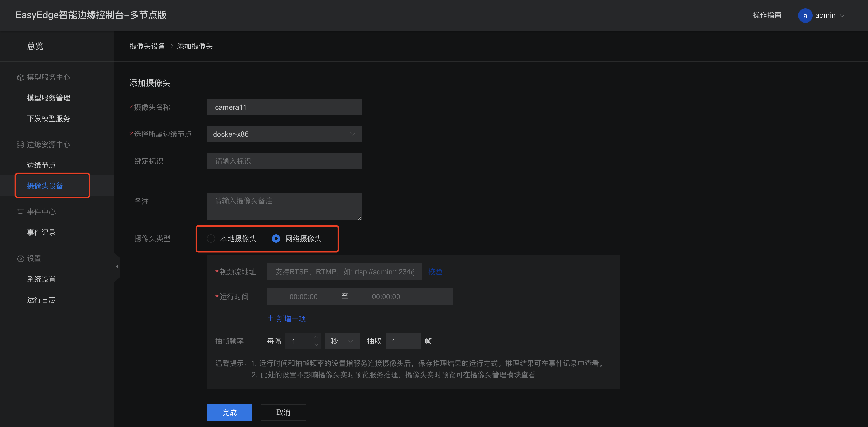Click the 边缘资源中心 section header
The image size is (868, 427).
(49, 144)
